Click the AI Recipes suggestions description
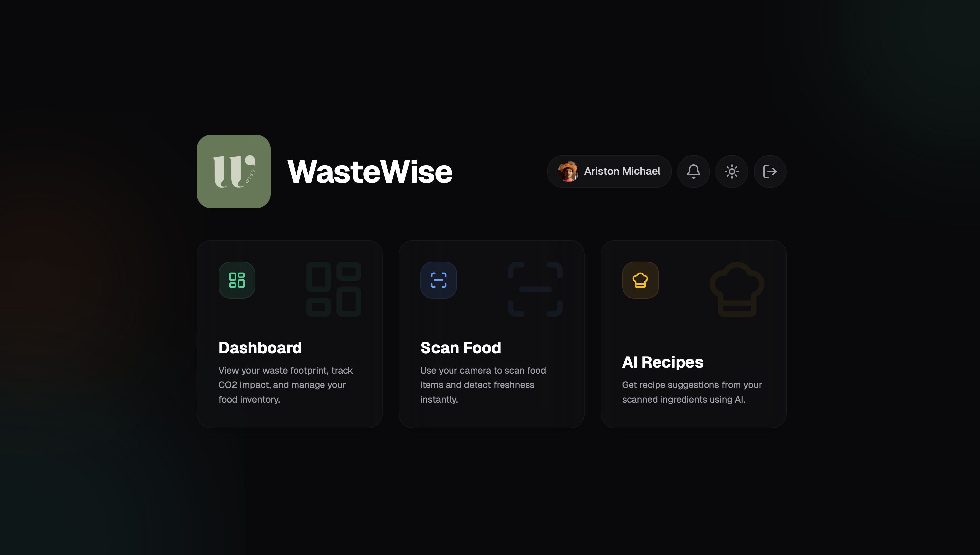This screenshot has width=980, height=555. pyautogui.click(x=691, y=392)
